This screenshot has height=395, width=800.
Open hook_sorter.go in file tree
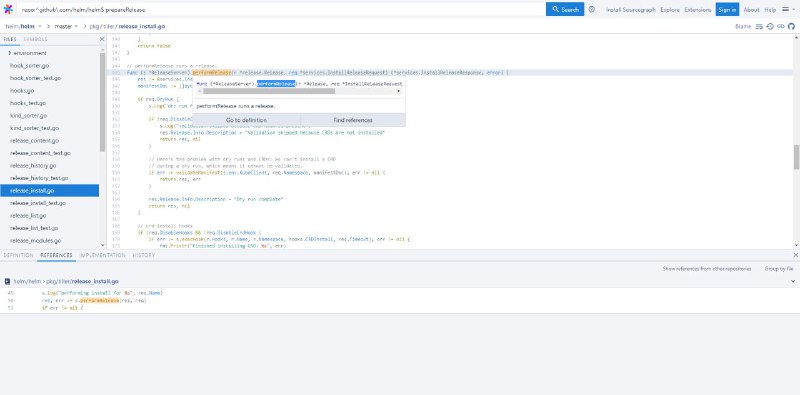coord(30,66)
